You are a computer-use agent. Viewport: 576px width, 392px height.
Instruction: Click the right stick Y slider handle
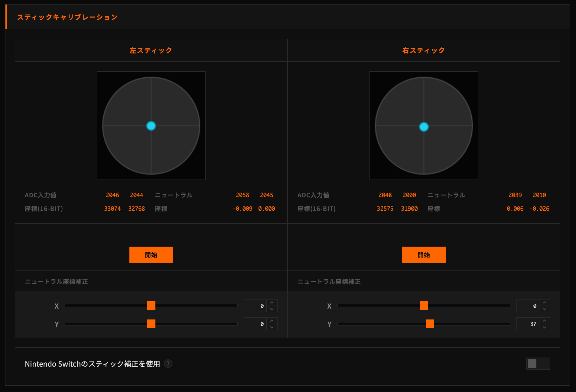click(430, 324)
